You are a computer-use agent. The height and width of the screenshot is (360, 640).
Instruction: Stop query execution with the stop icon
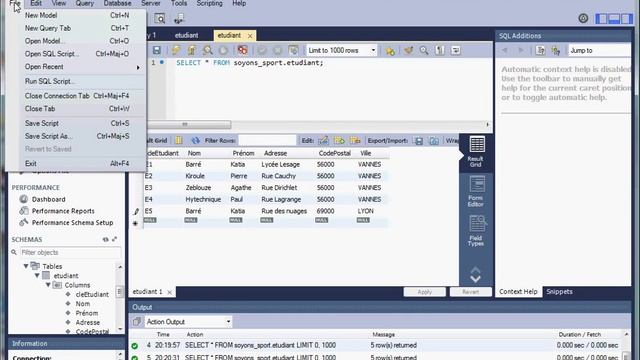coord(223,50)
